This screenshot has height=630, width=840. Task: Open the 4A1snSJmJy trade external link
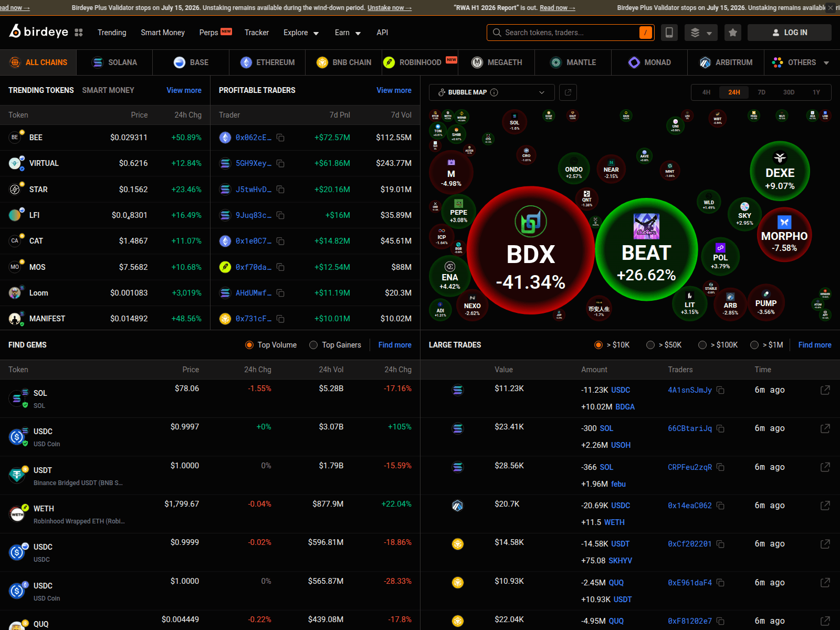tap(825, 390)
